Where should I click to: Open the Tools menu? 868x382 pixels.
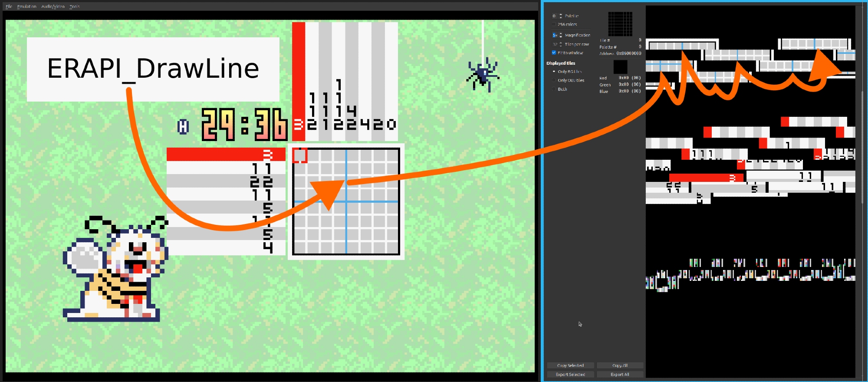[x=74, y=7]
